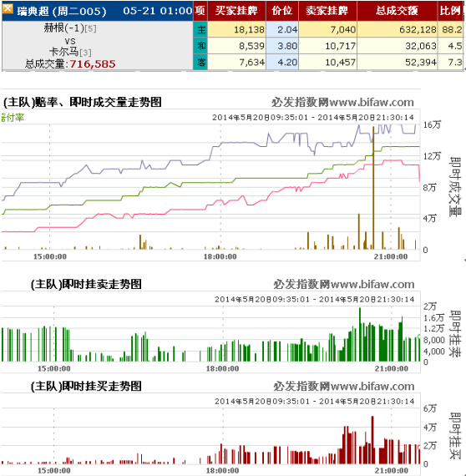Click draw odds value 3.80
This screenshot has width=466, height=476.
tap(287, 46)
